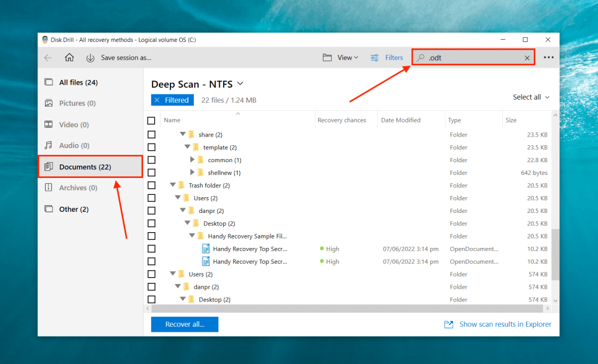The width and height of the screenshot is (598, 364).
Task: Check the checkbox next to Trash folder
Action: tap(151, 185)
